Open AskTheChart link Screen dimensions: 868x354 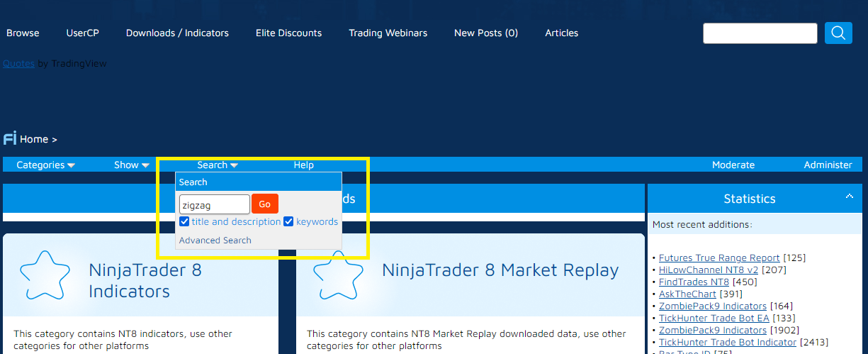687,294
